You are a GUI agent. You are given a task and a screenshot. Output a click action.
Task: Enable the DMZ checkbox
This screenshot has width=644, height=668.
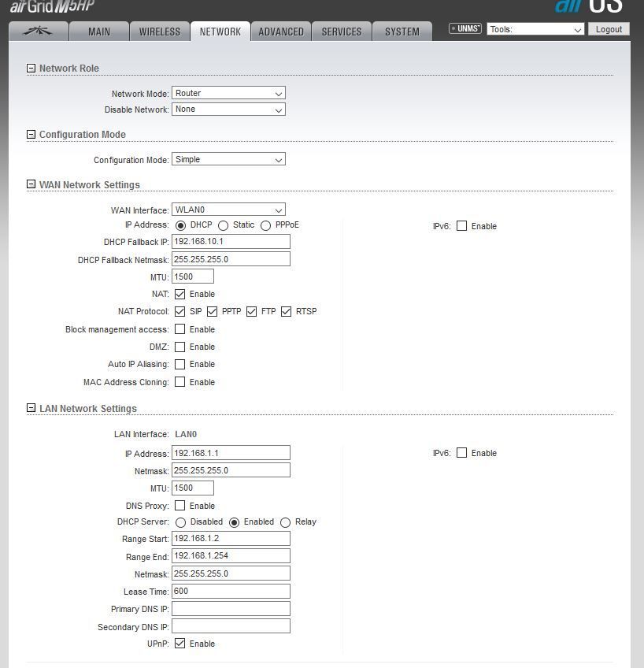coord(180,347)
